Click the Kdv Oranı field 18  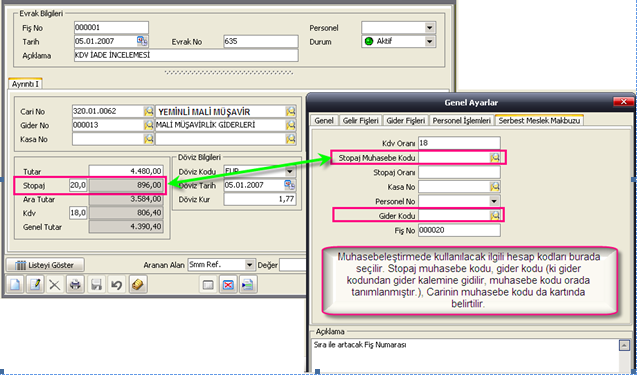pos(459,143)
